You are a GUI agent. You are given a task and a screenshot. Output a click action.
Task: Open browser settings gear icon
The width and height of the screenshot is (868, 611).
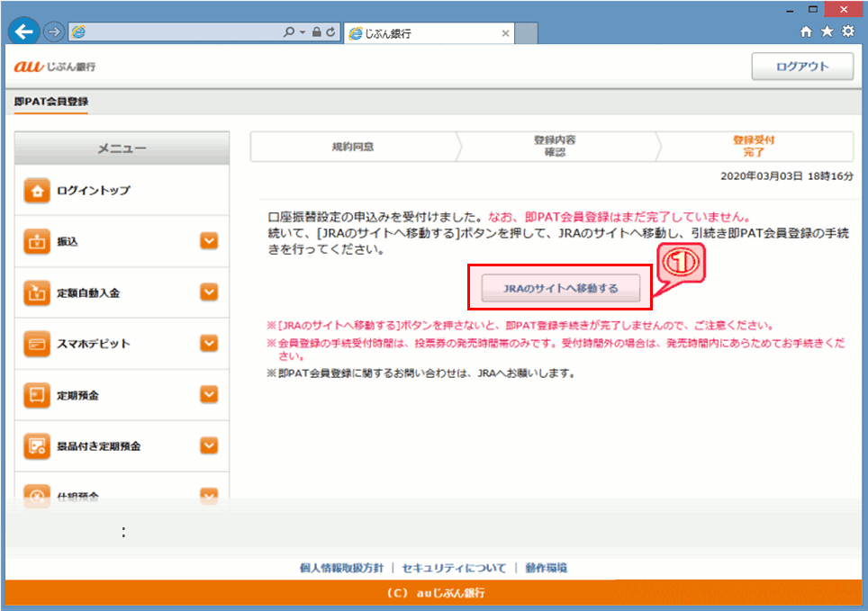coord(848,31)
